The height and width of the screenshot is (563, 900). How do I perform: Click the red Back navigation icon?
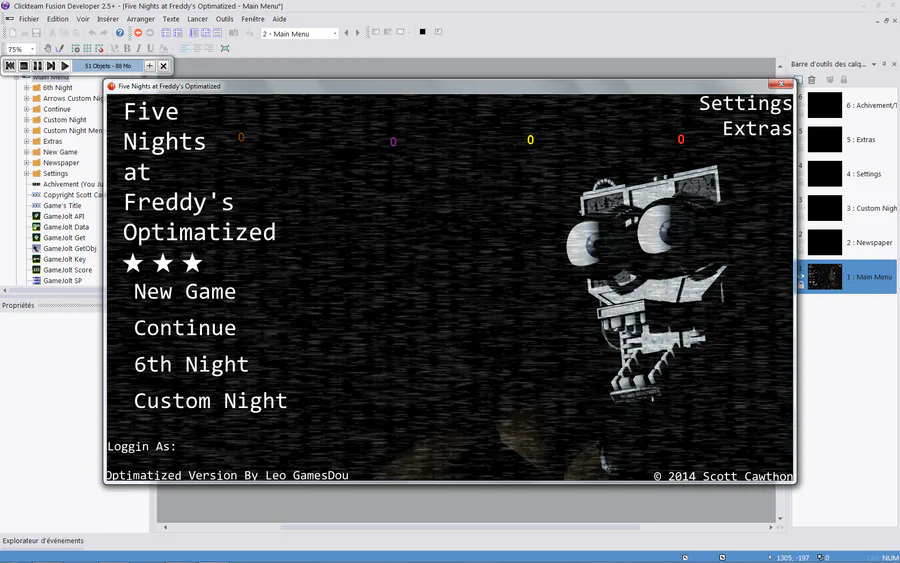(x=138, y=33)
